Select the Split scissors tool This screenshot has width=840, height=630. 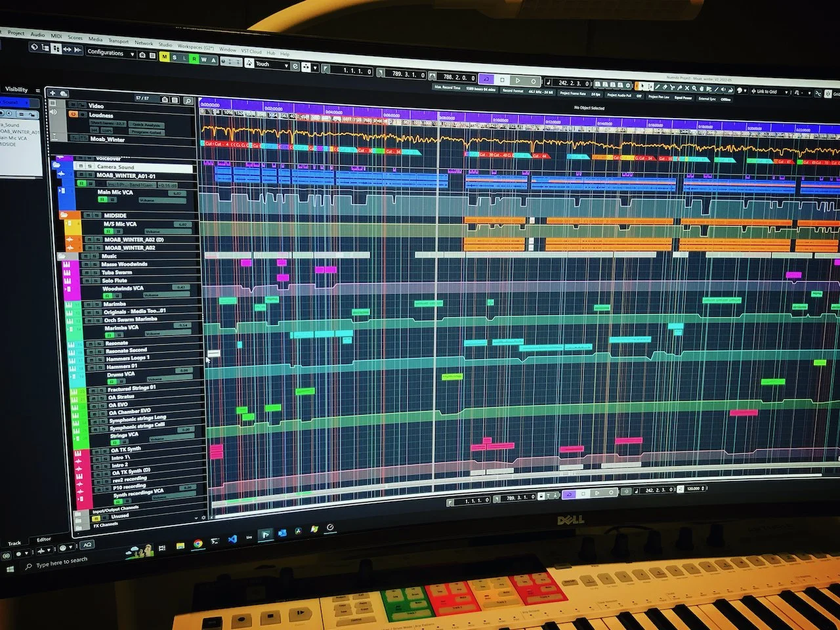click(x=673, y=87)
